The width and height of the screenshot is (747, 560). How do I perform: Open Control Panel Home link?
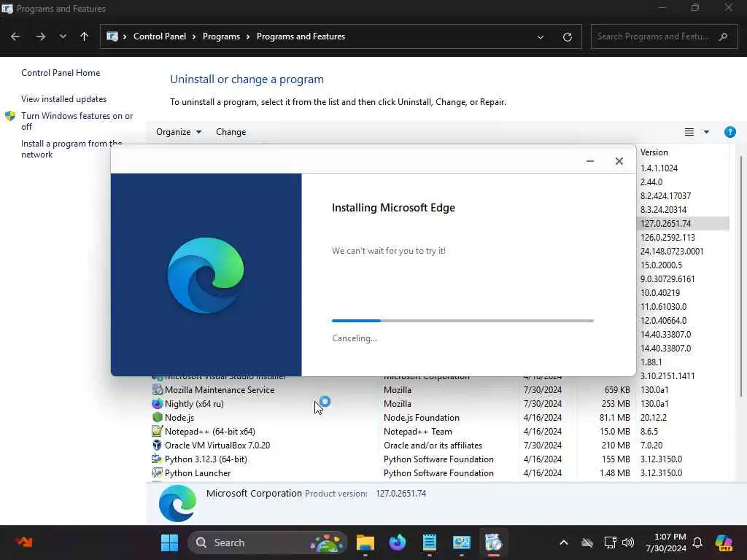point(61,73)
